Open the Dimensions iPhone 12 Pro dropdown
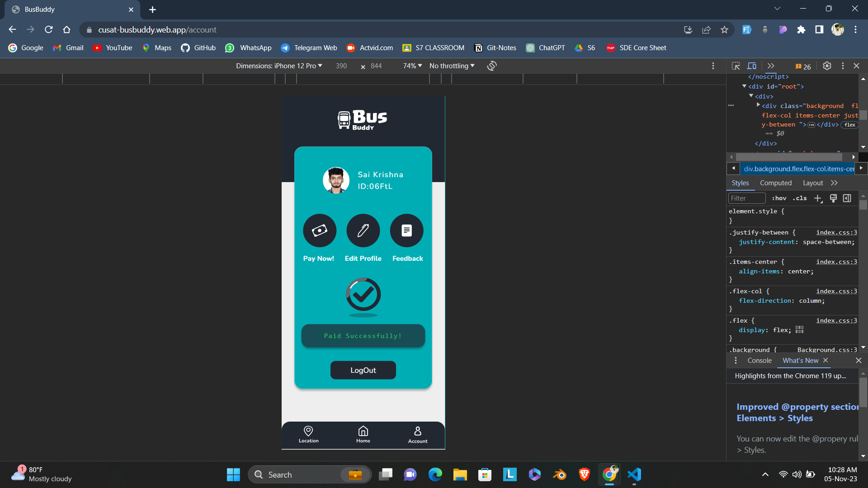 (279, 66)
